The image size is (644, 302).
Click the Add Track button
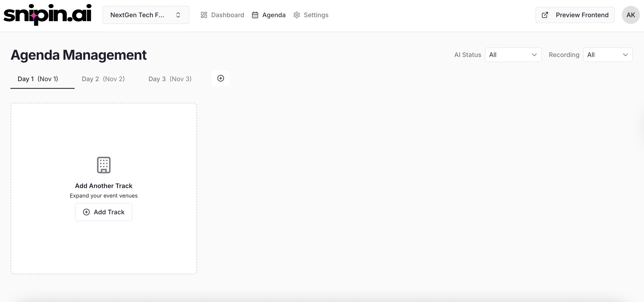point(104,212)
